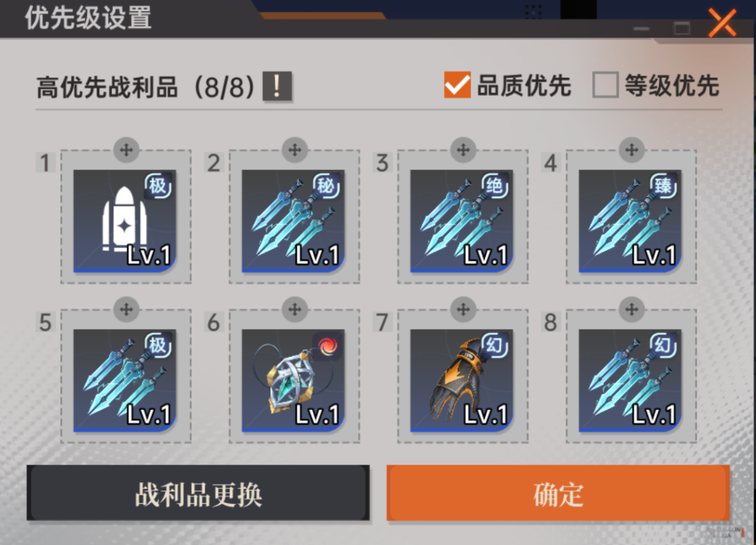
Task: Click the move handle above slot 6
Action: pyautogui.click(x=295, y=309)
